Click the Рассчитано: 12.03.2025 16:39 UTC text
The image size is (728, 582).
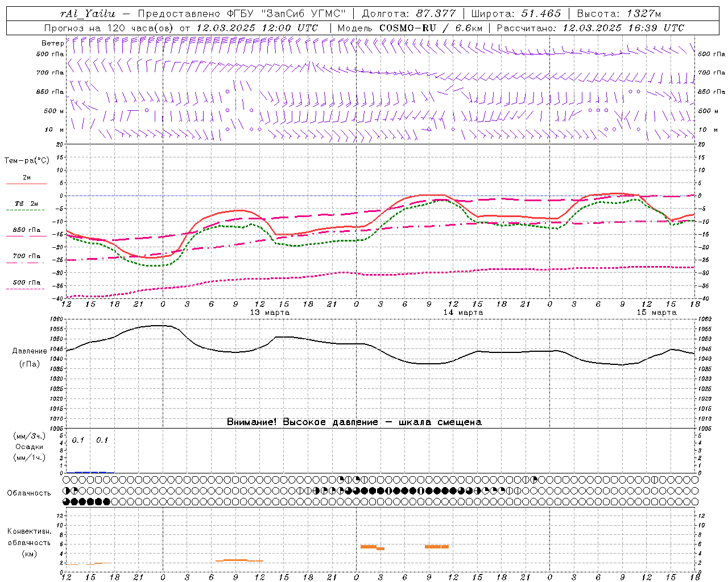[x=590, y=28]
